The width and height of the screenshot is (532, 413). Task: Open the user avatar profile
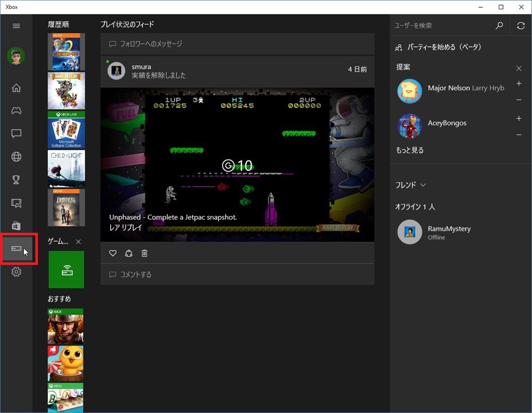click(16, 56)
